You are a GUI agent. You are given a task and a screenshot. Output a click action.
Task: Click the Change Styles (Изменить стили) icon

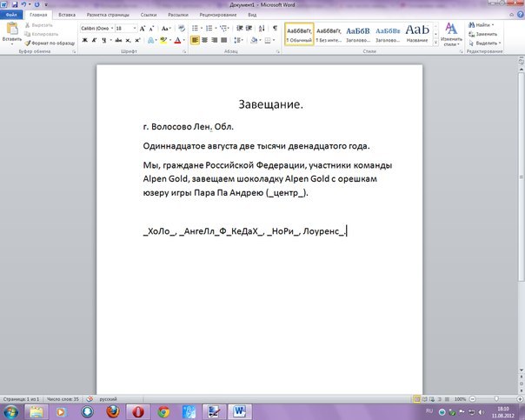[x=451, y=33]
